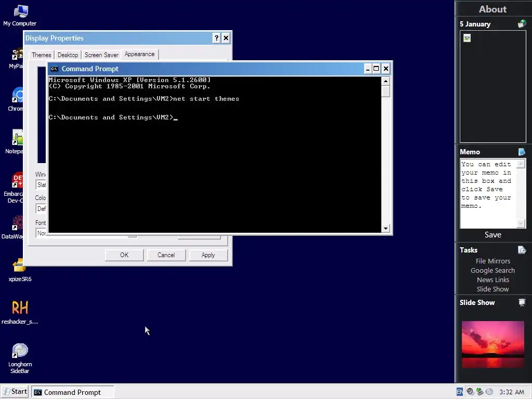Open the Font size dropdown

coord(41,233)
